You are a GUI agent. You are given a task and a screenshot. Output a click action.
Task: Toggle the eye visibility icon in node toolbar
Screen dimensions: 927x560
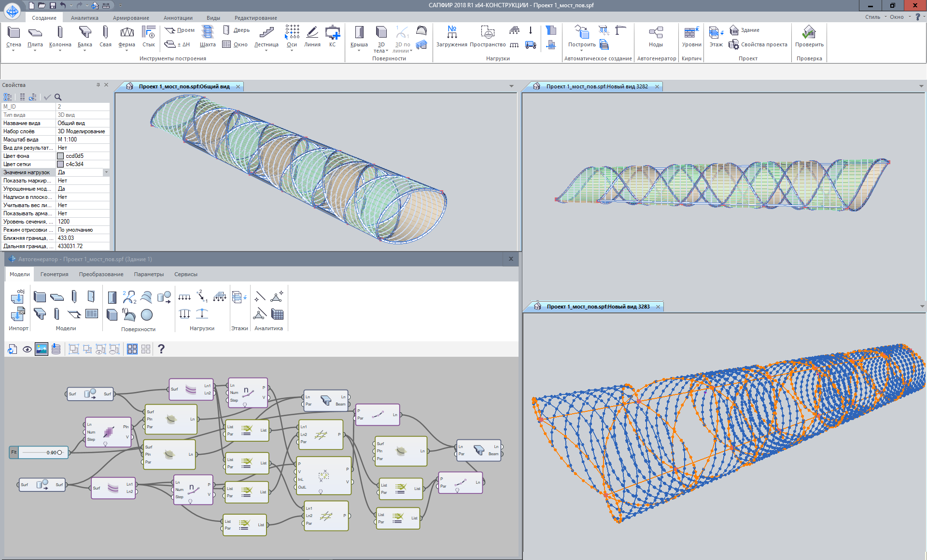click(x=27, y=349)
